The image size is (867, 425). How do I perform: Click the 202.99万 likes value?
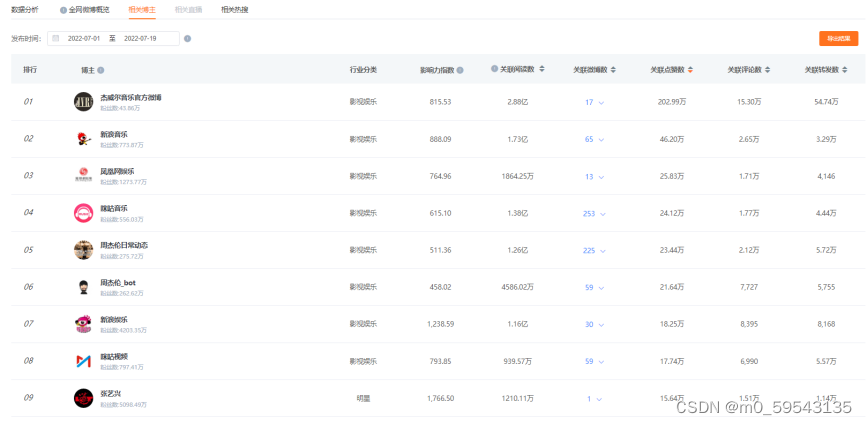672,102
